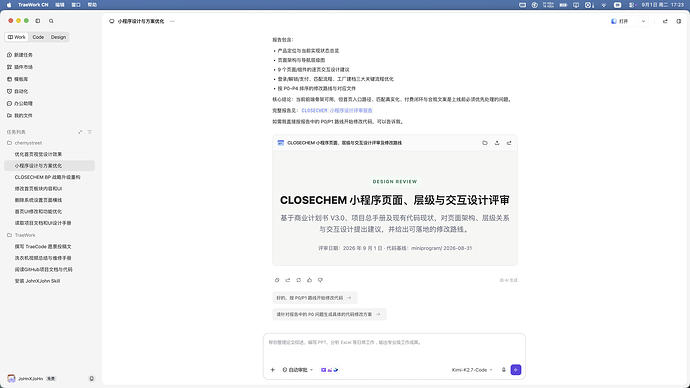Switch to the Work tab

click(17, 37)
